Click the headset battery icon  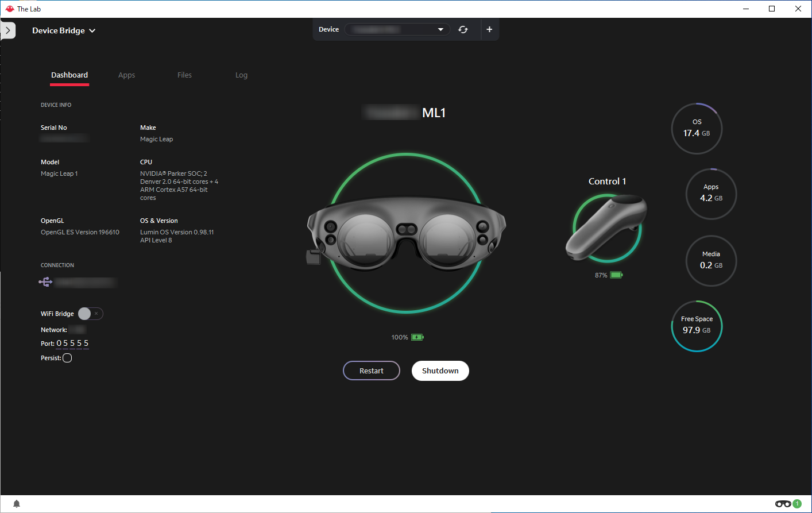pos(417,337)
